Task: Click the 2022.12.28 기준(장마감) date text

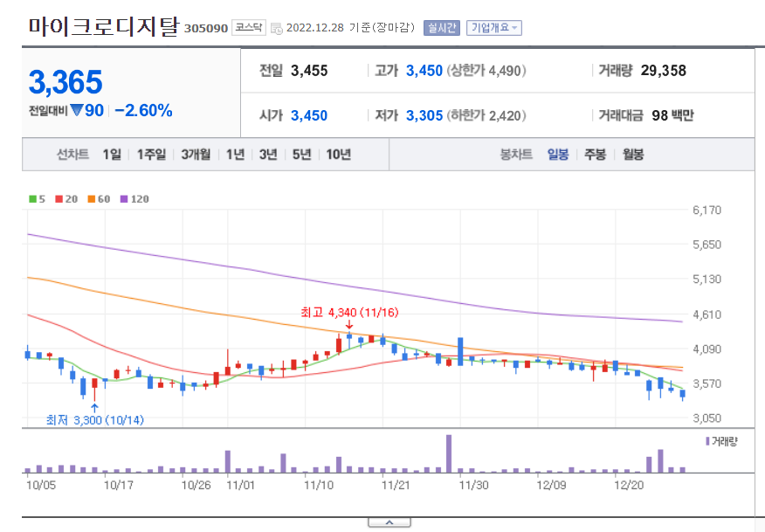Action: click(350, 28)
